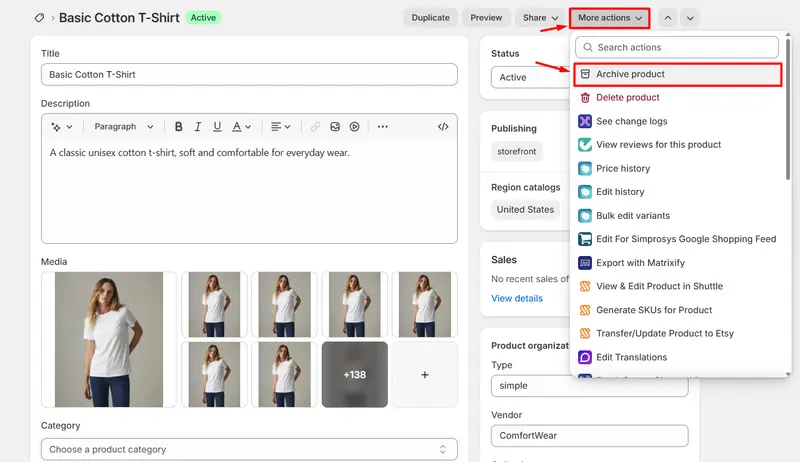Insert a link in description
Screen dimensions: 800x462
315,126
